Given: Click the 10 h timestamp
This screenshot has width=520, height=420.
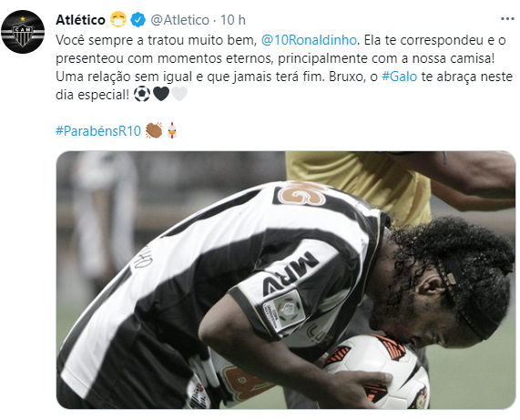Looking at the screenshot, I should (x=233, y=20).
